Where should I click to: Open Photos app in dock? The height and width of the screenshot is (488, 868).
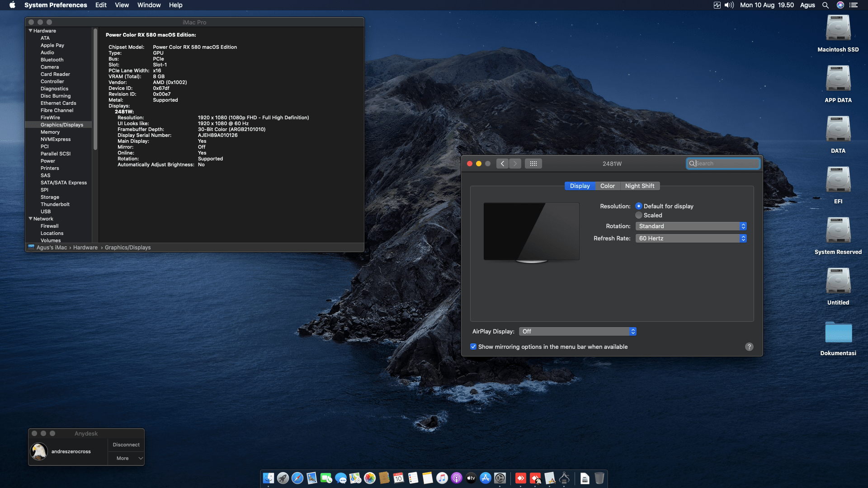point(370,478)
